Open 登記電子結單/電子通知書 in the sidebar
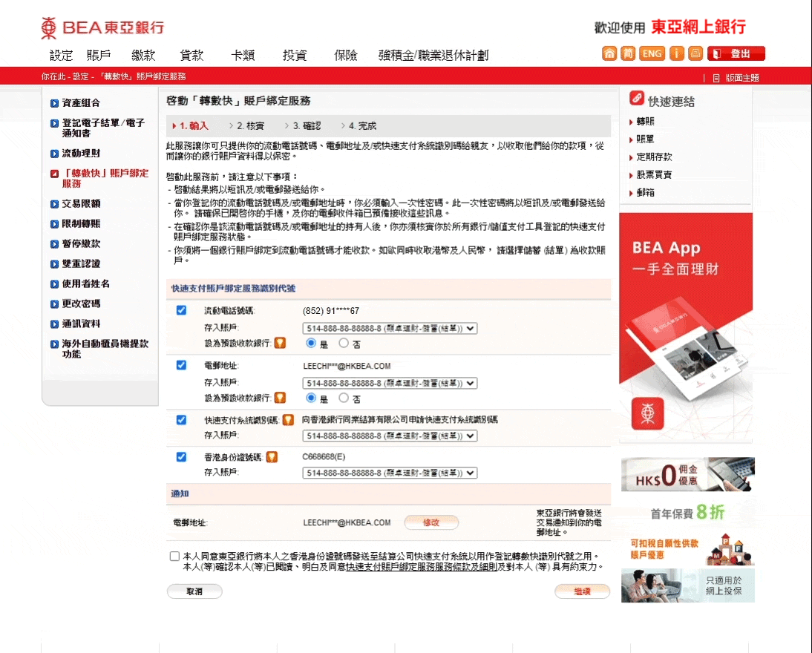Viewport: 812px width, 653px height. point(103,128)
